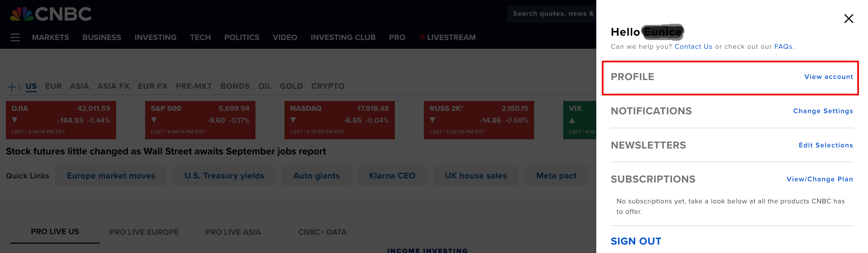This screenshot has height=253, width=868.
Task: Click the LIVESTREAM red dot icon
Action: 422,37
